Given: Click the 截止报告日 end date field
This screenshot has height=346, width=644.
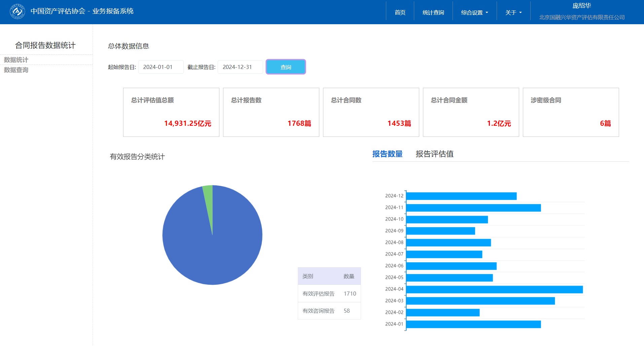Looking at the screenshot, I should (x=240, y=67).
